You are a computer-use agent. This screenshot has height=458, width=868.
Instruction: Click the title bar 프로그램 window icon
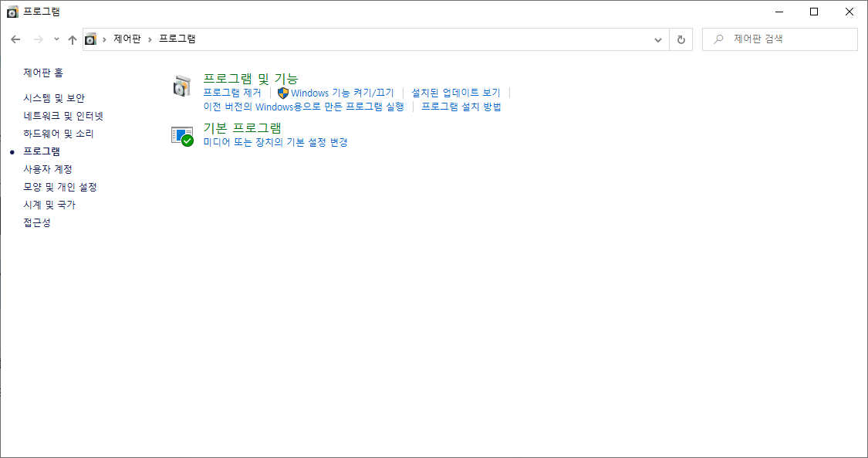click(12, 12)
